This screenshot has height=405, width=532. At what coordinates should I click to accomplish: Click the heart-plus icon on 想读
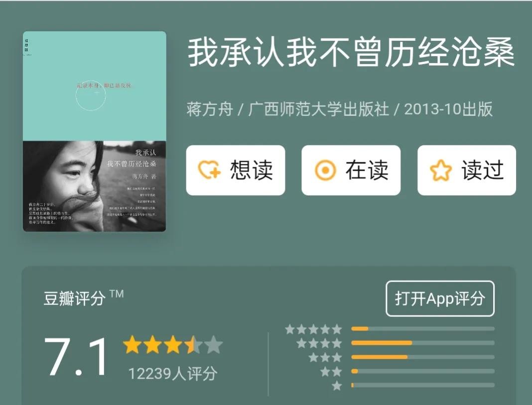coord(209,170)
